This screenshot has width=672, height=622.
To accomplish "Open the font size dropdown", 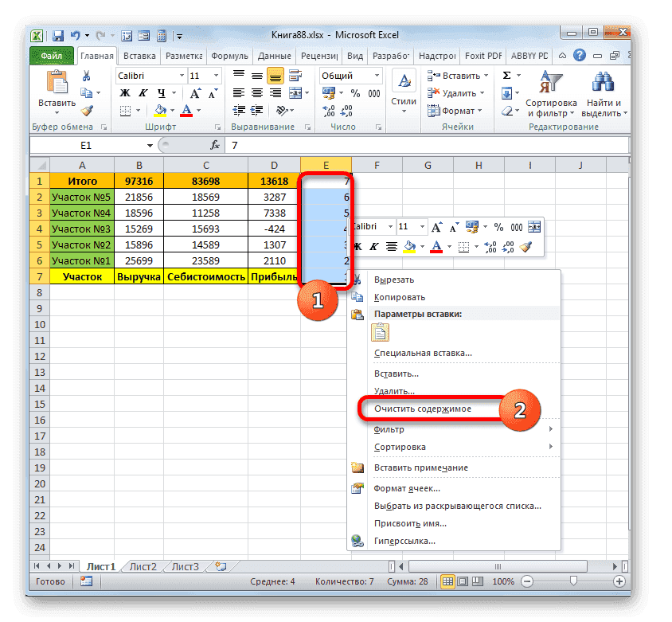I will [x=214, y=76].
